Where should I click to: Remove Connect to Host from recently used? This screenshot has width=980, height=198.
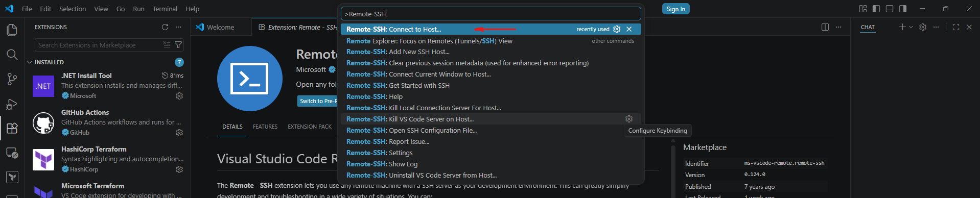(x=629, y=29)
